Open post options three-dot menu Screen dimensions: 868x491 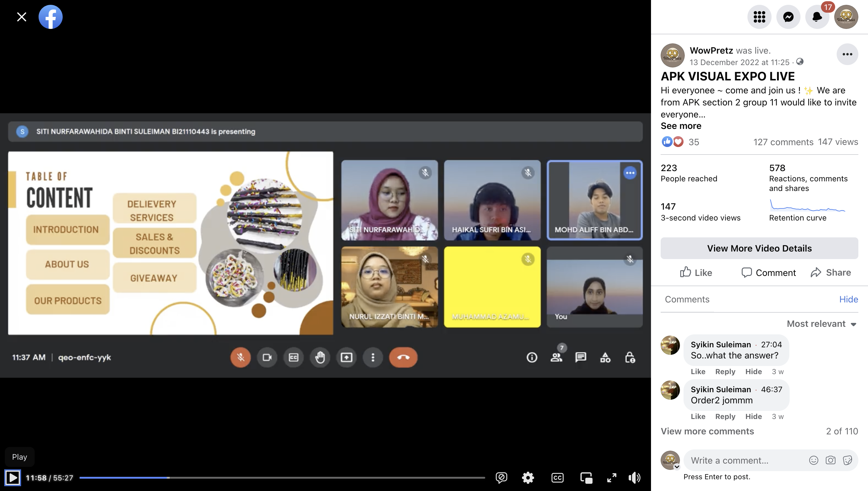[x=847, y=54]
